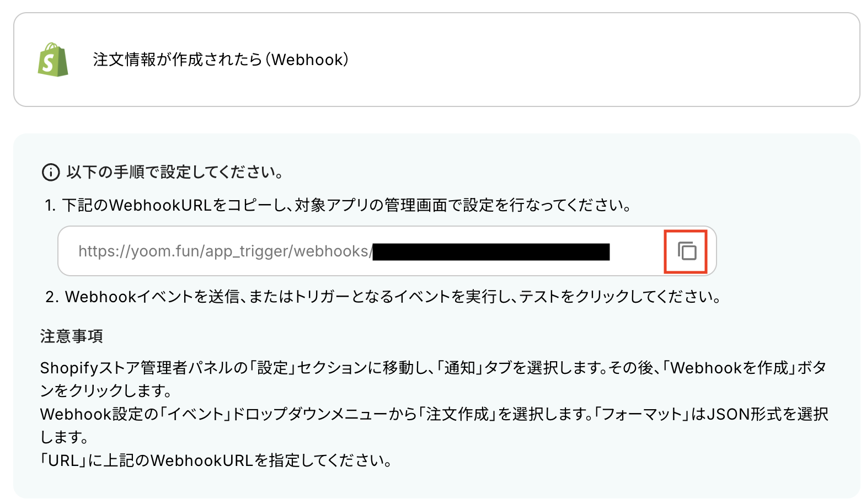
Task: Click the blacked-out portion of the URL
Action: tap(491, 251)
